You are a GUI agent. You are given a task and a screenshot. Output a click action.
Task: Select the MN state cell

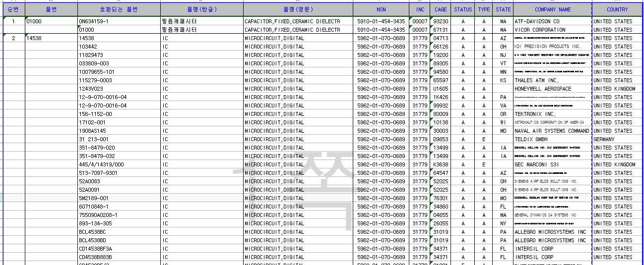(x=503, y=72)
